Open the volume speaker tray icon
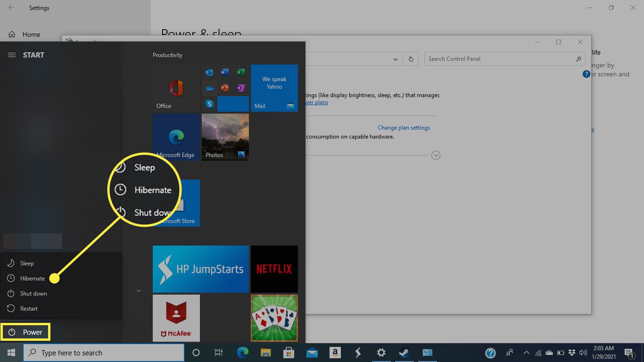Viewport: 644px width, 362px height. (583, 353)
